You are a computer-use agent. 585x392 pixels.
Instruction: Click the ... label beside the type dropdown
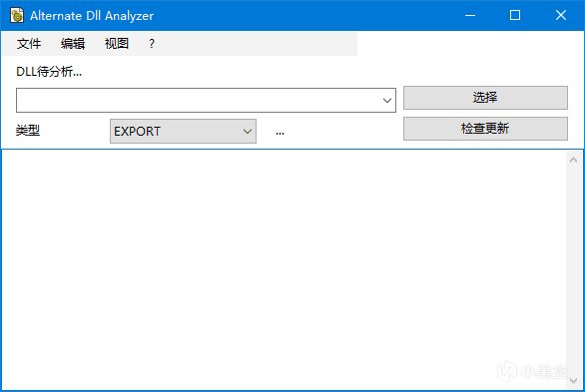click(280, 133)
